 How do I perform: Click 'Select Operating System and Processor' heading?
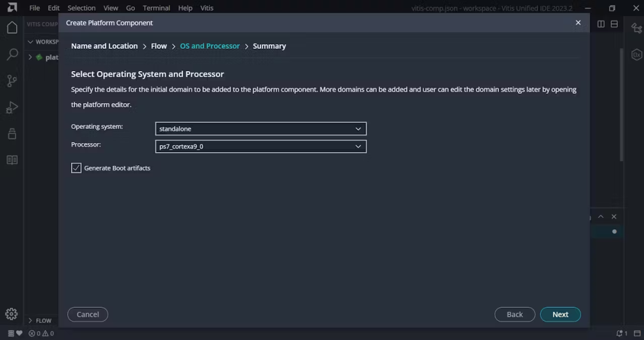click(147, 74)
